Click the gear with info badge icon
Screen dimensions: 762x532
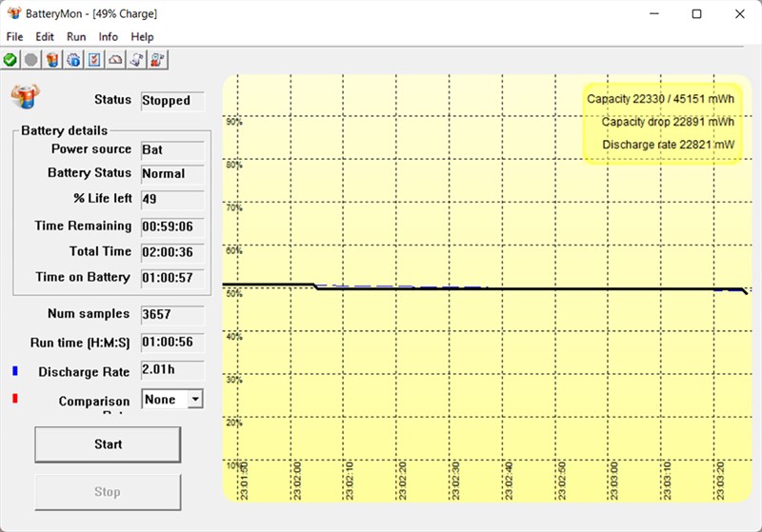[x=73, y=60]
